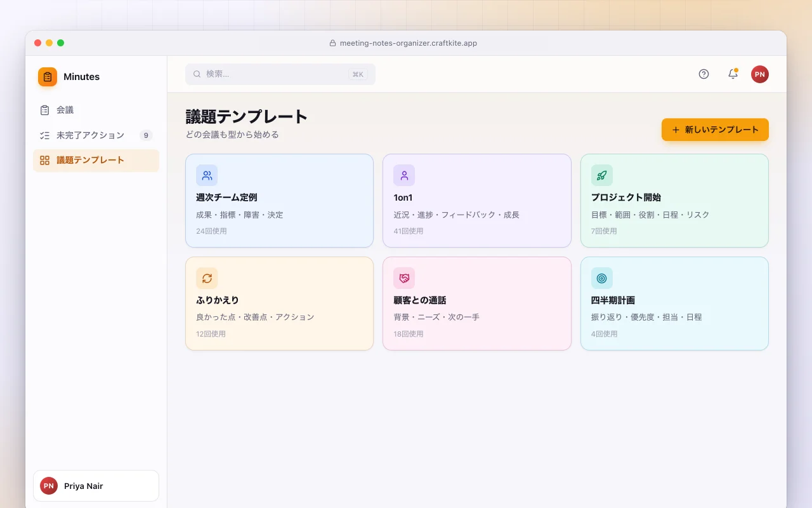Click the 議題テンプレート page heading
This screenshot has width=812, height=508.
point(247,117)
